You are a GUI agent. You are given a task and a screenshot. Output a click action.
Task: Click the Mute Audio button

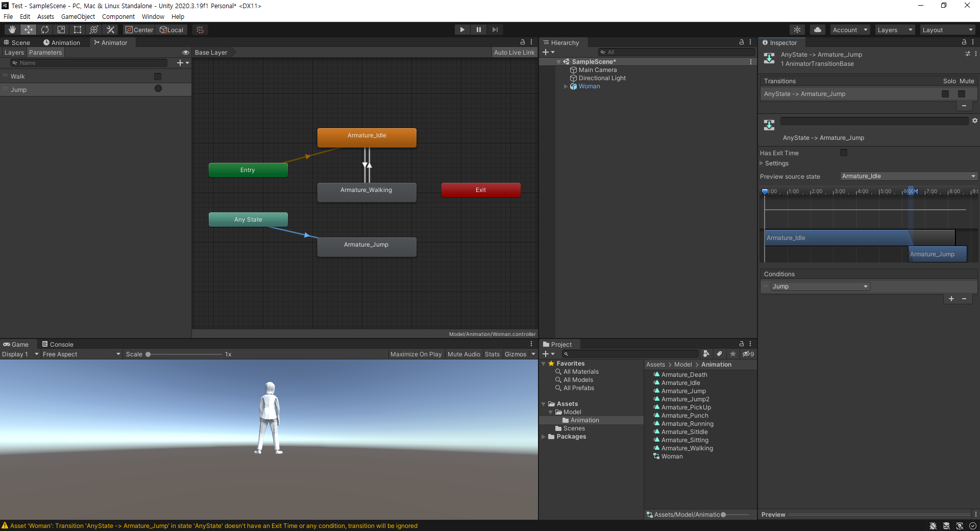tap(464, 354)
